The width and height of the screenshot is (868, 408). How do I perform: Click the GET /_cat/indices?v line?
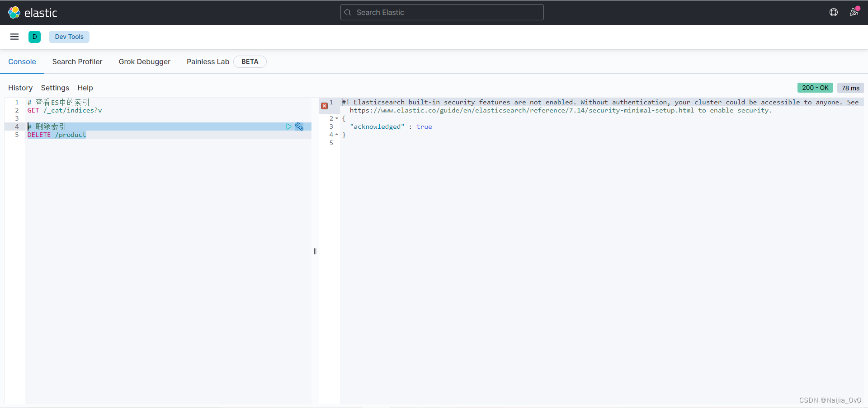pos(65,110)
